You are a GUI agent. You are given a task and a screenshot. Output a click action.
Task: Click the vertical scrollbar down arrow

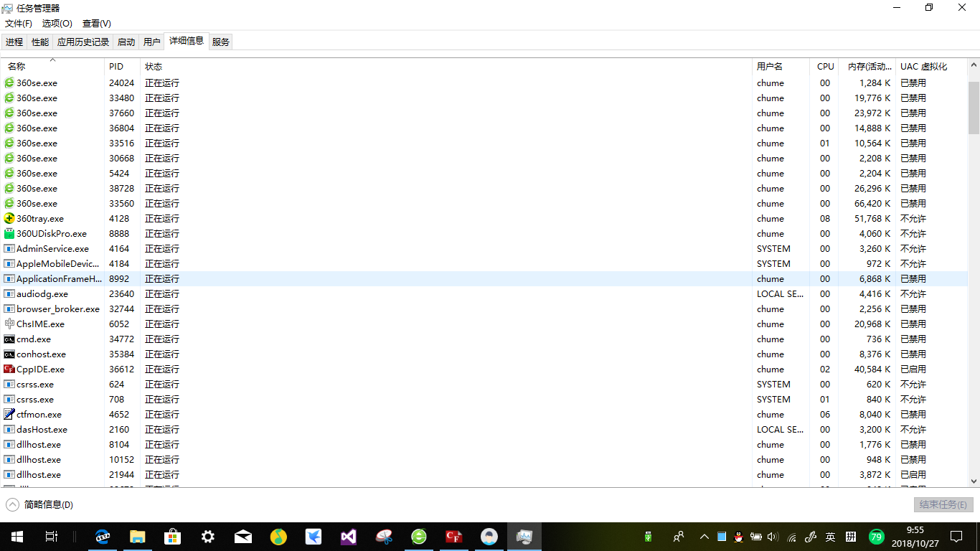point(974,481)
